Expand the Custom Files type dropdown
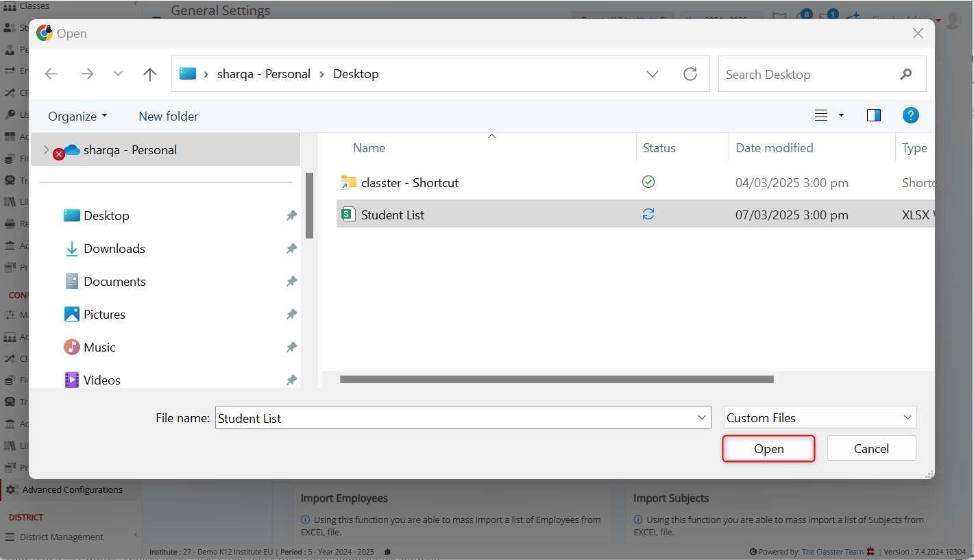This screenshot has width=974, height=560. click(908, 417)
